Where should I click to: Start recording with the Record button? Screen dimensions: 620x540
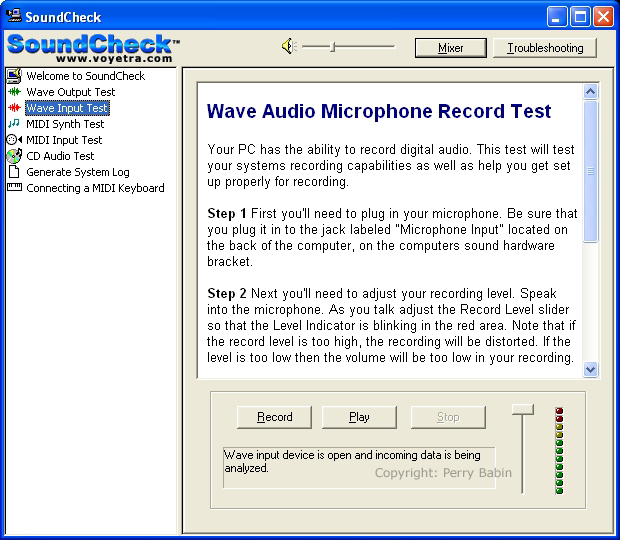[274, 417]
